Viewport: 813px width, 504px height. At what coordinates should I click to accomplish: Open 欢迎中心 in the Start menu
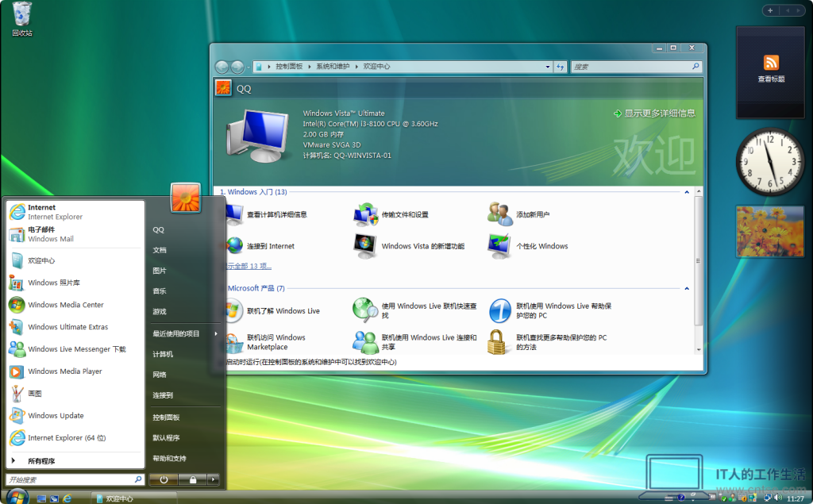(x=75, y=260)
